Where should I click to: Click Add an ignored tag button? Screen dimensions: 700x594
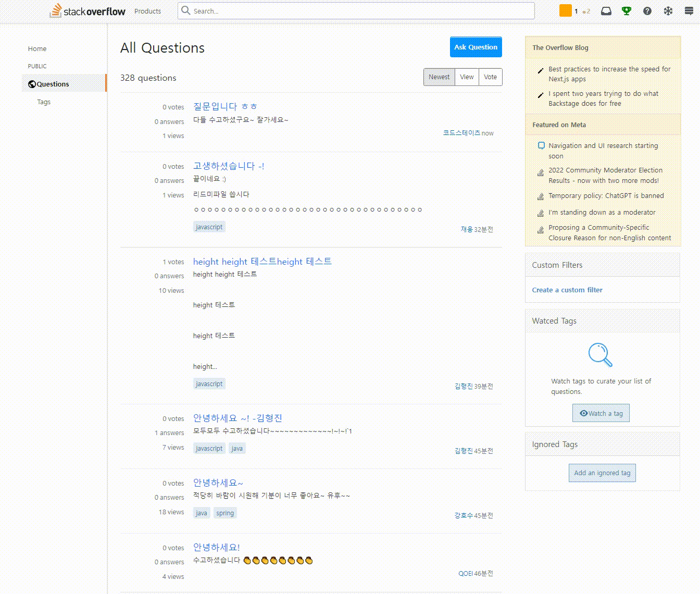point(602,473)
